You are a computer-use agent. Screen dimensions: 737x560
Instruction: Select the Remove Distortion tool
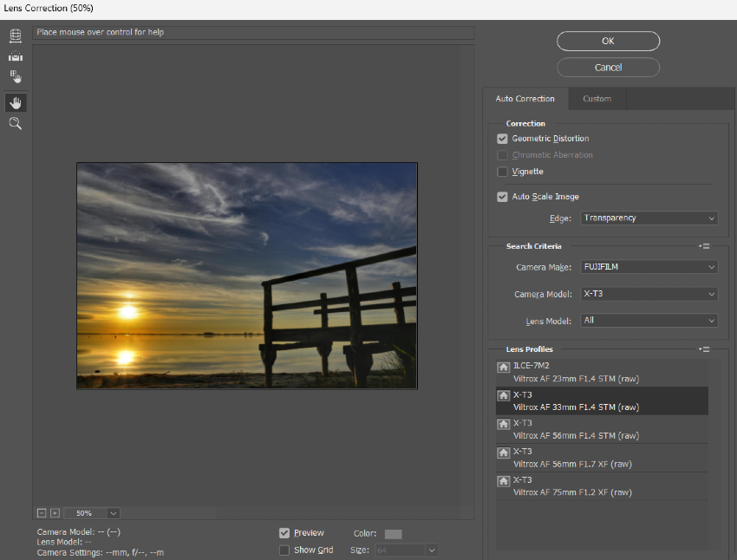[x=15, y=36]
